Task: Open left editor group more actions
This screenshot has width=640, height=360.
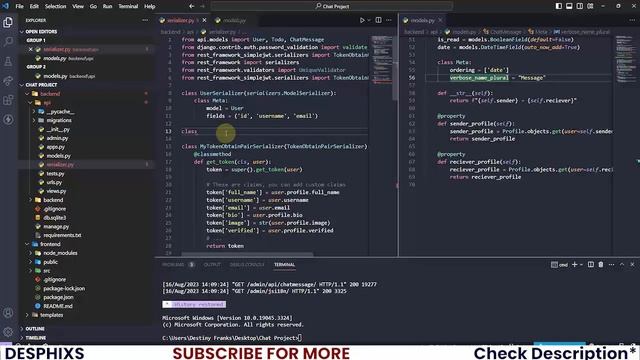Action: click(389, 20)
